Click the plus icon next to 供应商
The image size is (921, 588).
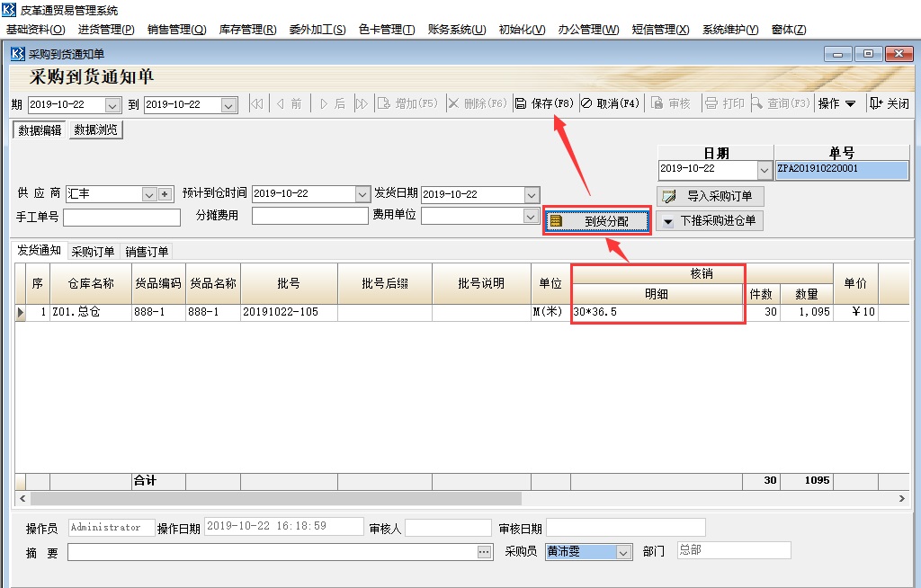165,194
